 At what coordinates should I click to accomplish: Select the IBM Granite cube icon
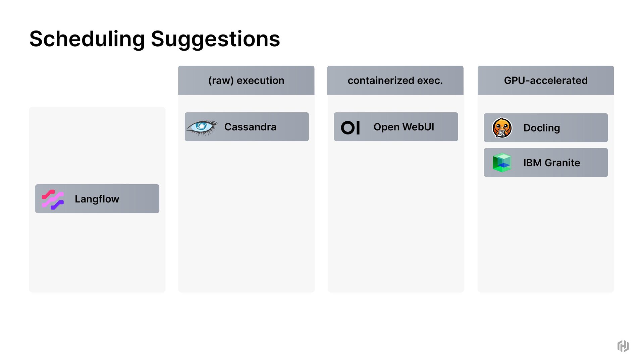coord(502,163)
